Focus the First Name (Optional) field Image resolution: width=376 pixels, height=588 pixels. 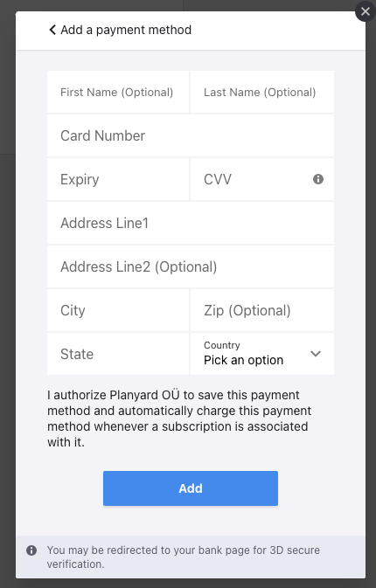coord(118,92)
